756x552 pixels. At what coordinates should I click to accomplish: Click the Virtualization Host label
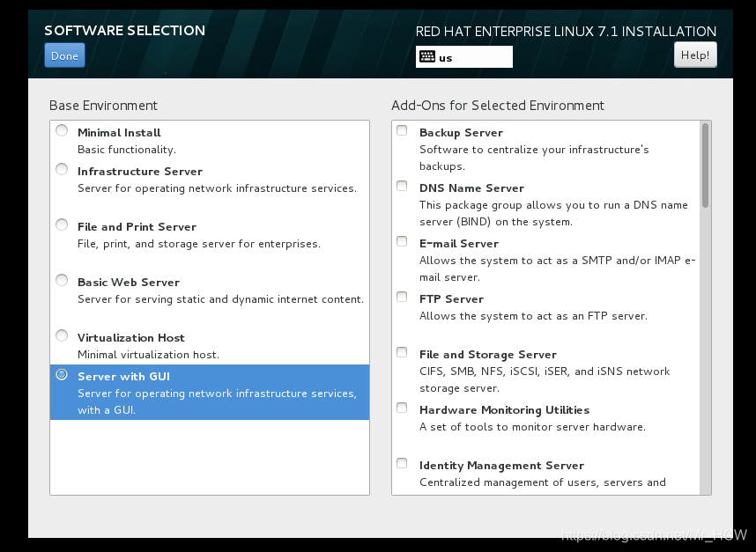point(131,337)
